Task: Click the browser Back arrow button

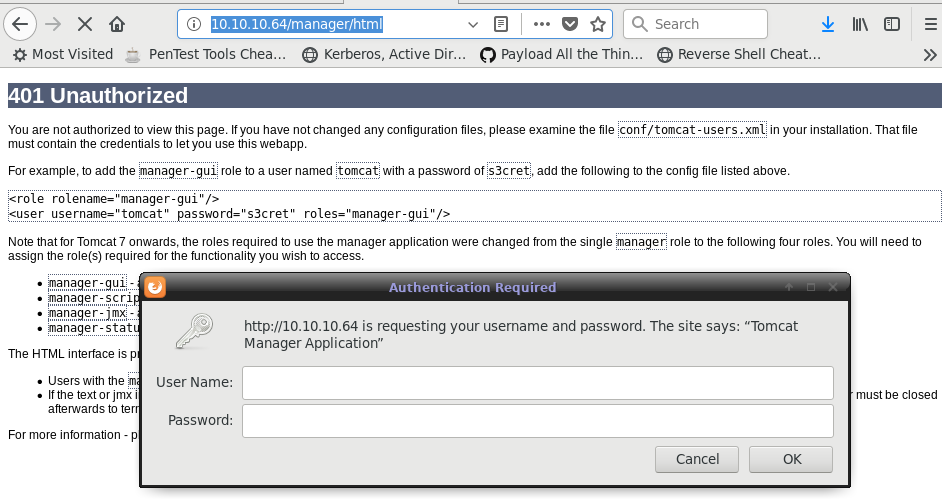Action: coord(22,23)
